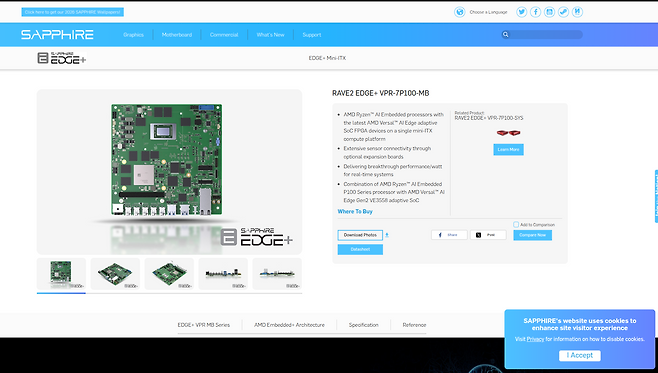
Task: Open SAPPHIRE's Facebook page icon
Action: [535, 12]
